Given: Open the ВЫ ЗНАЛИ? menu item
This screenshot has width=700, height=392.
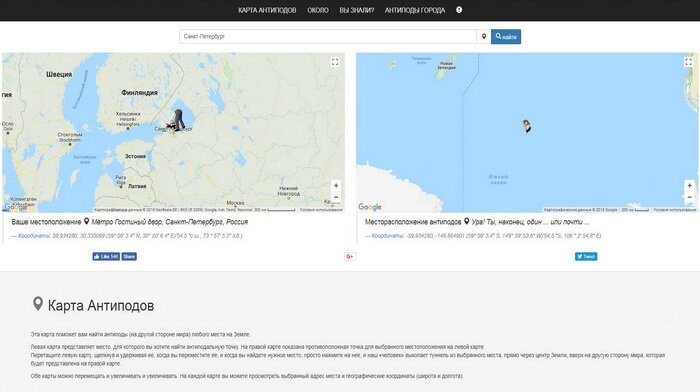Looking at the screenshot, I should pos(357,10).
